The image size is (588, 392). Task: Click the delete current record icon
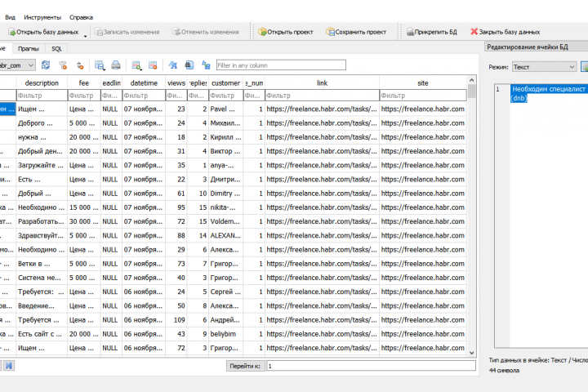(153, 65)
